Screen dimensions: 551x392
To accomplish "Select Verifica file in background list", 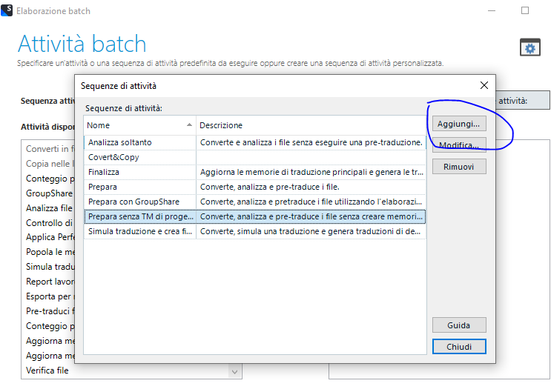I will click(x=47, y=371).
